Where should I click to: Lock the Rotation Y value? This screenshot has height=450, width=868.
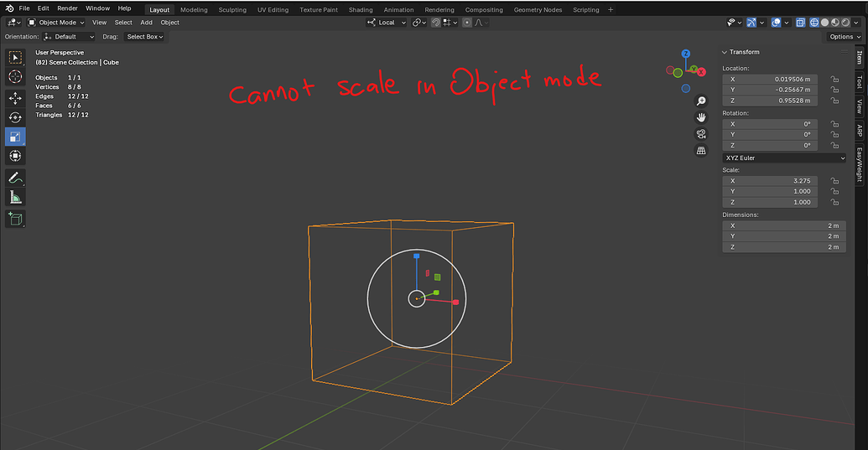[x=834, y=134]
